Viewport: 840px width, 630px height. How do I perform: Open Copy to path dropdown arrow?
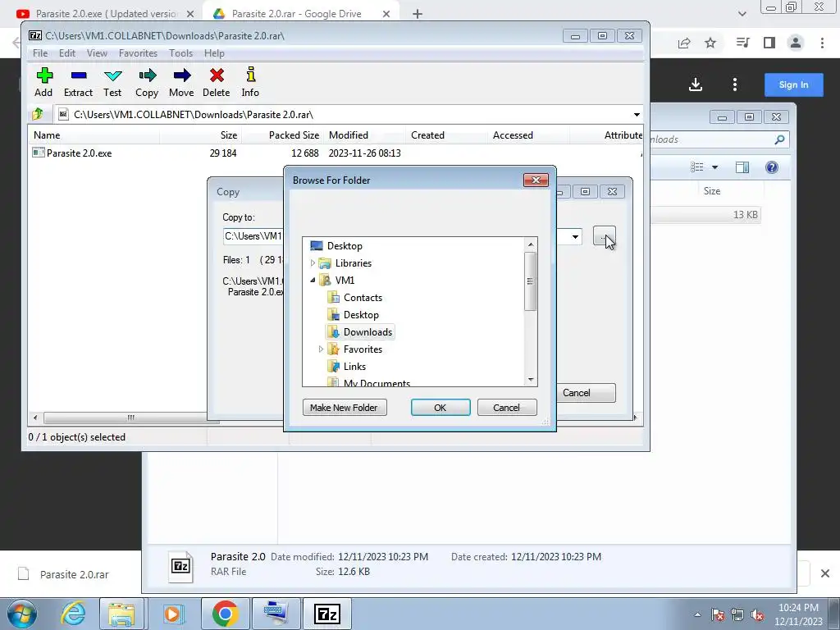(x=575, y=237)
